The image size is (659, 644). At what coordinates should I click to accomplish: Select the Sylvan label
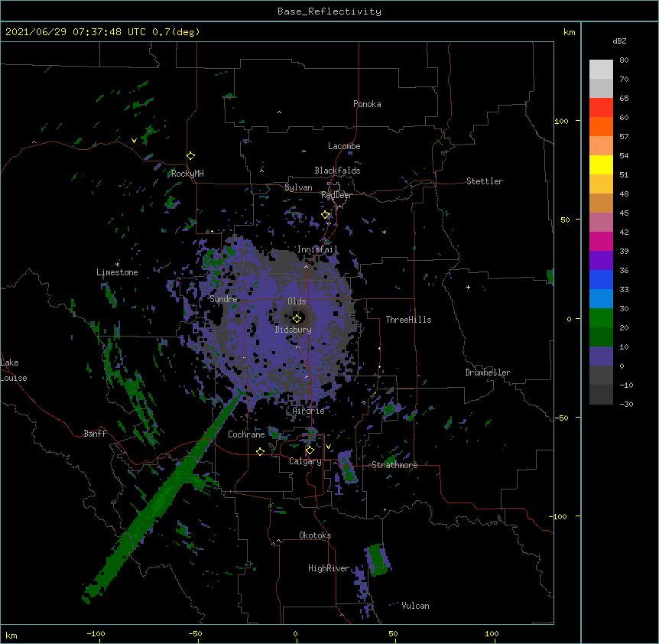point(298,187)
